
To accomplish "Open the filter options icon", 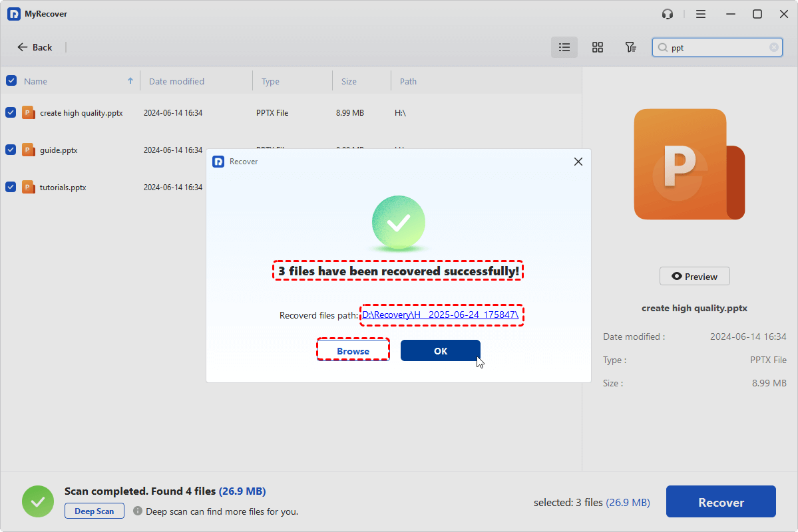I will click(x=630, y=47).
